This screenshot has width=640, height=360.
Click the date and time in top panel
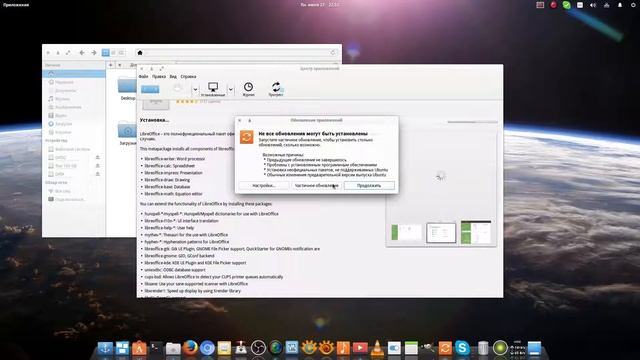(320, 5)
